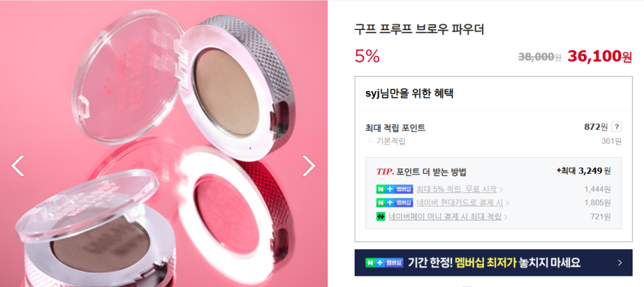The height and width of the screenshot is (287, 644).
Task: Expand the 최대 5% 적립 chevron
Action: click(x=501, y=190)
